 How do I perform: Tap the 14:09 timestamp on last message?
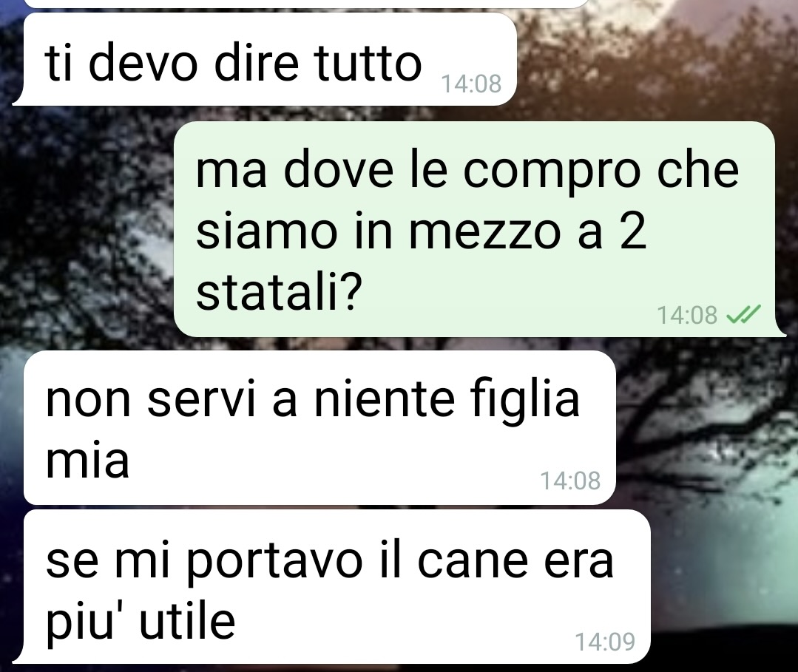coord(605,642)
